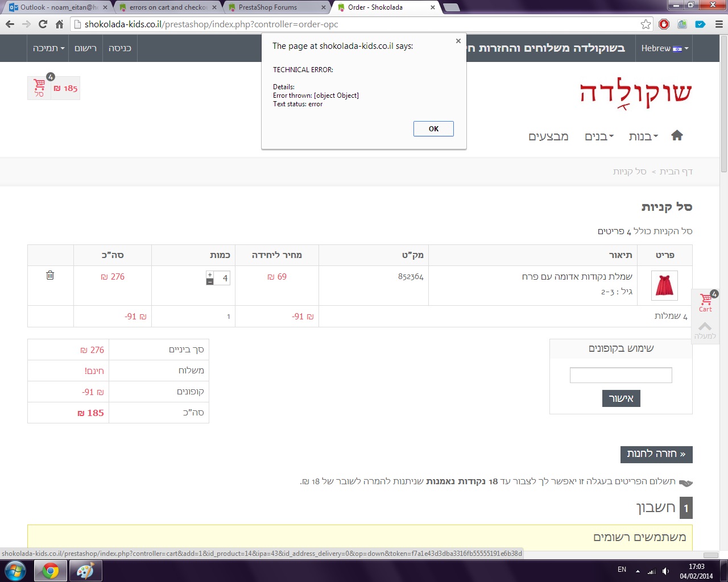Viewport: 728px width, 582px height.
Task: Click the home icon in site navigation
Action: (677, 136)
